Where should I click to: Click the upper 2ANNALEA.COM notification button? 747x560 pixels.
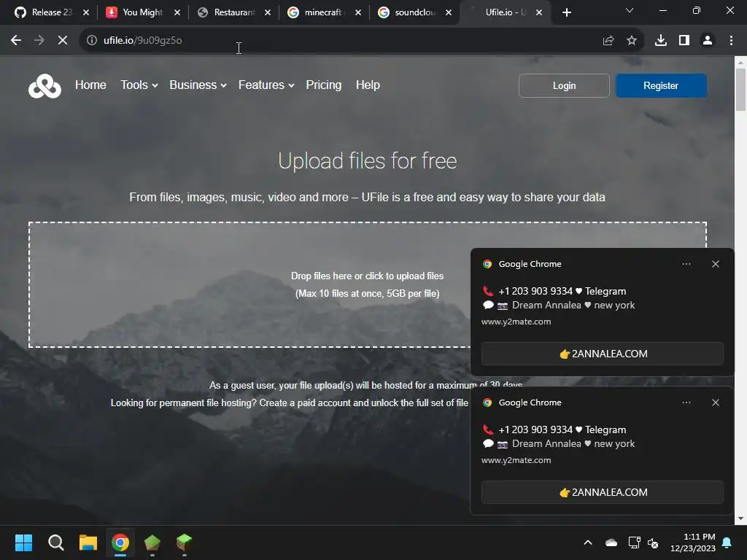pyautogui.click(x=603, y=354)
